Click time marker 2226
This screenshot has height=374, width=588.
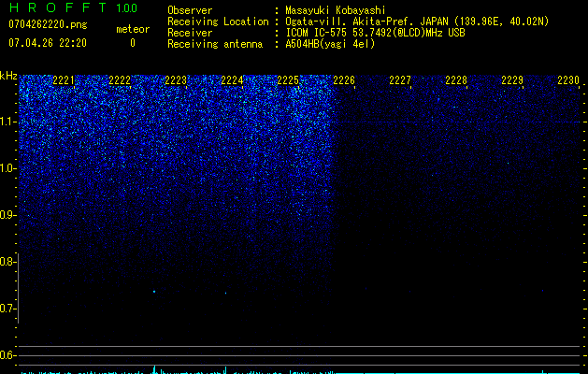pos(344,79)
